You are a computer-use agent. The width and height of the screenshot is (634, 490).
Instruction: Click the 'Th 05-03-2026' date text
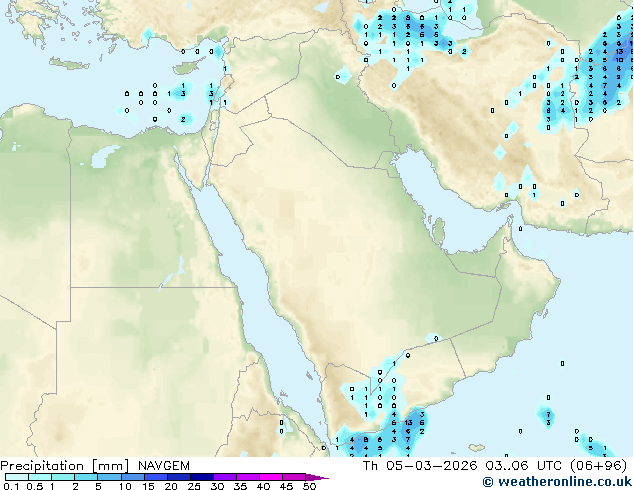[420, 466]
